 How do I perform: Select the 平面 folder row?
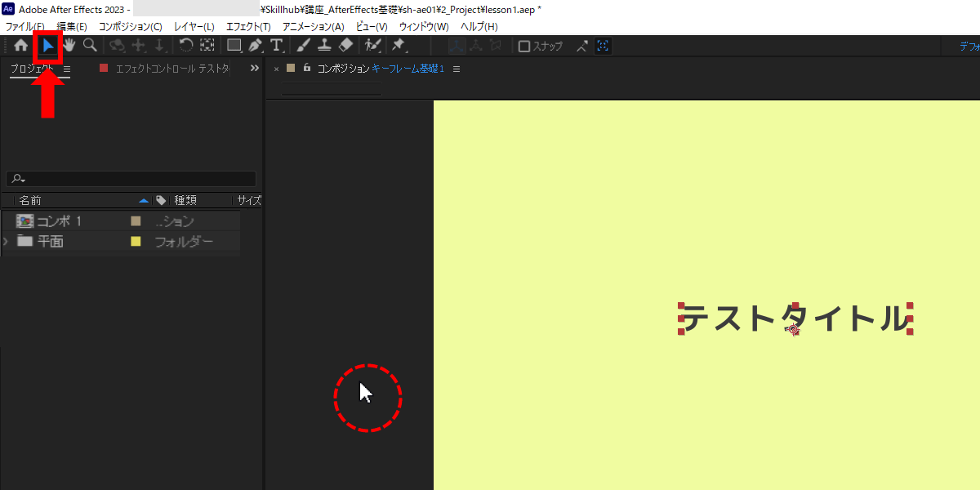coord(121,241)
